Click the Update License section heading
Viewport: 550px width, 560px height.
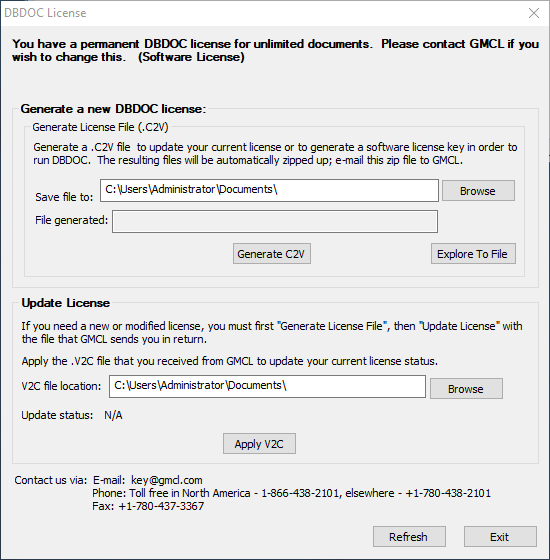click(x=66, y=303)
